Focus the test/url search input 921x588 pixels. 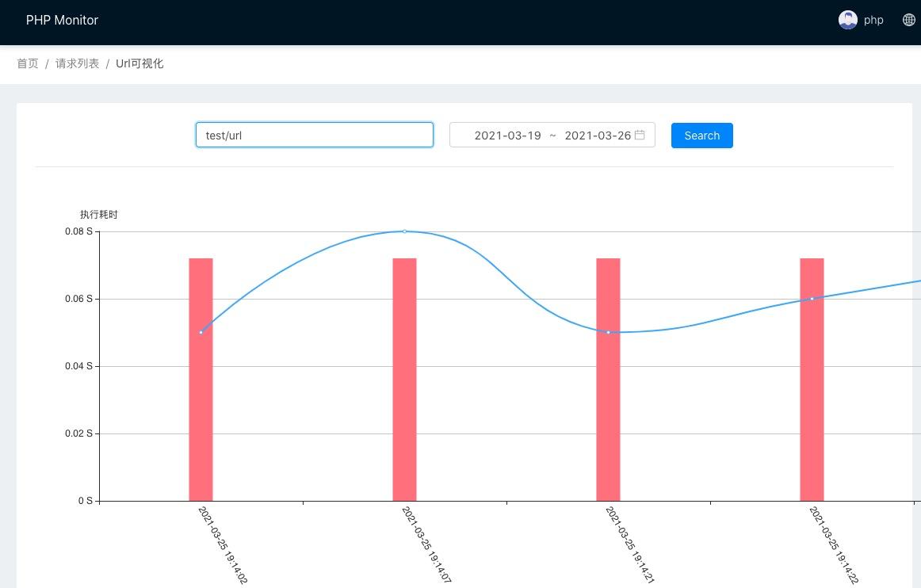(314, 135)
